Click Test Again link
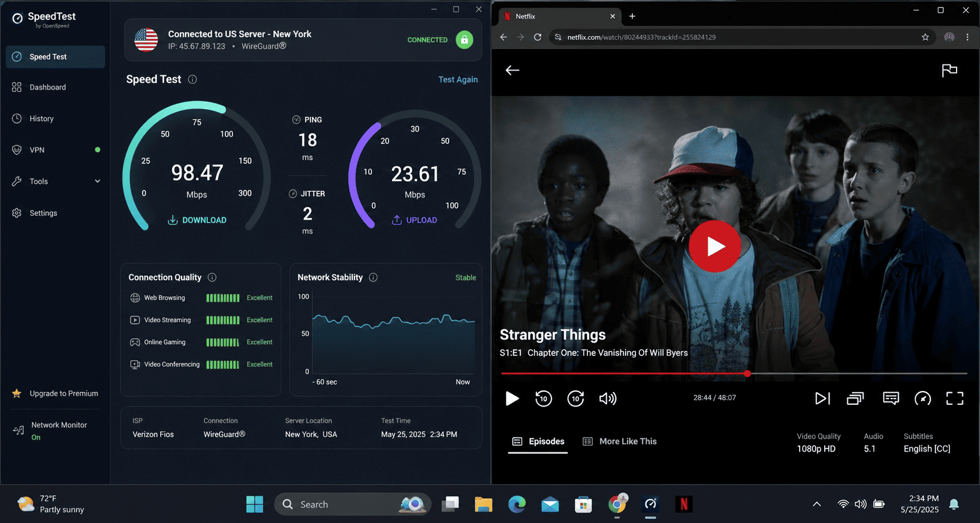This screenshot has height=523, width=980. 458,80
